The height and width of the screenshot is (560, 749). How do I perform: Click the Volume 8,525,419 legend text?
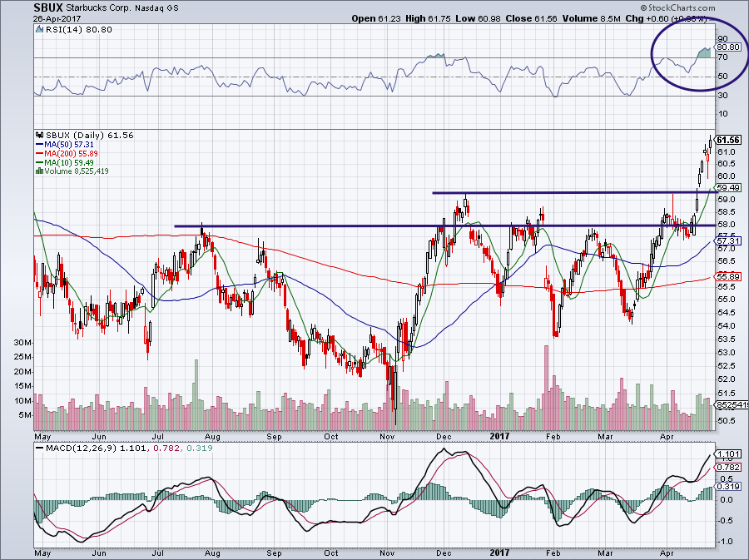point(77,171)
